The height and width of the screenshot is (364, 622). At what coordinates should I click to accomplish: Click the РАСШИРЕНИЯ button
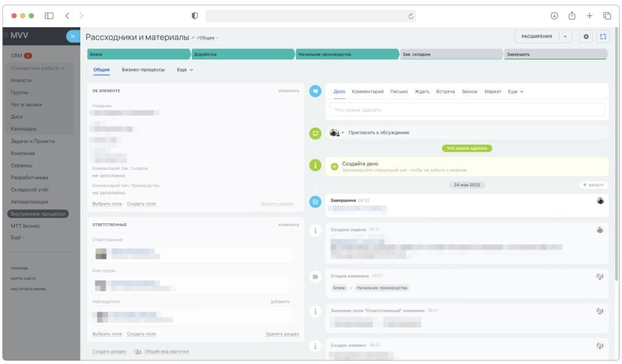click(537, 36)
